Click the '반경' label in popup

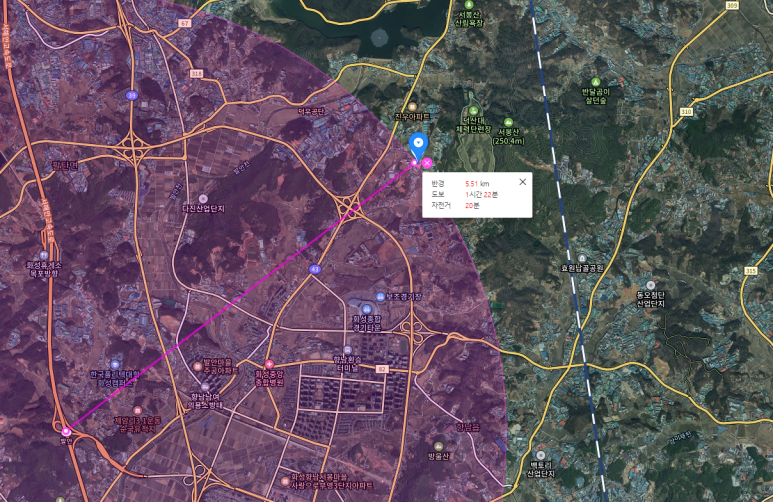[x=438, y=183]
